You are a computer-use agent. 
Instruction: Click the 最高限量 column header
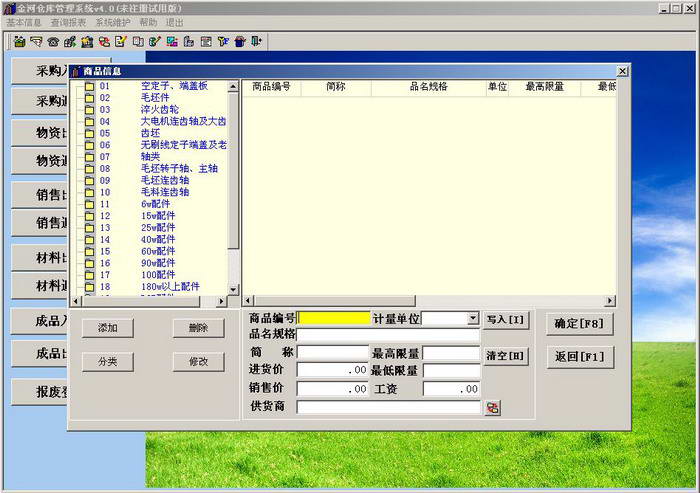tap(545, 87)
